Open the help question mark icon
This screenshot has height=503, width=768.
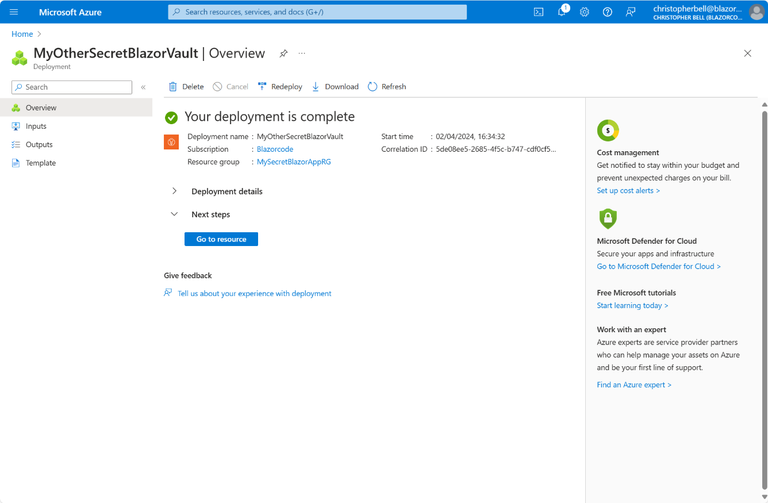coord(607,12)
